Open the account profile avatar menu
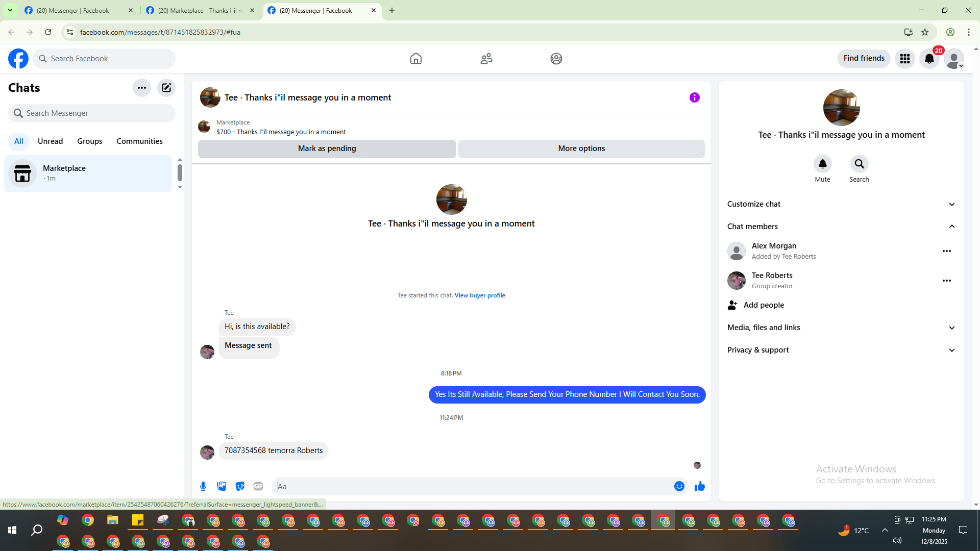 [x=954, y=59]
